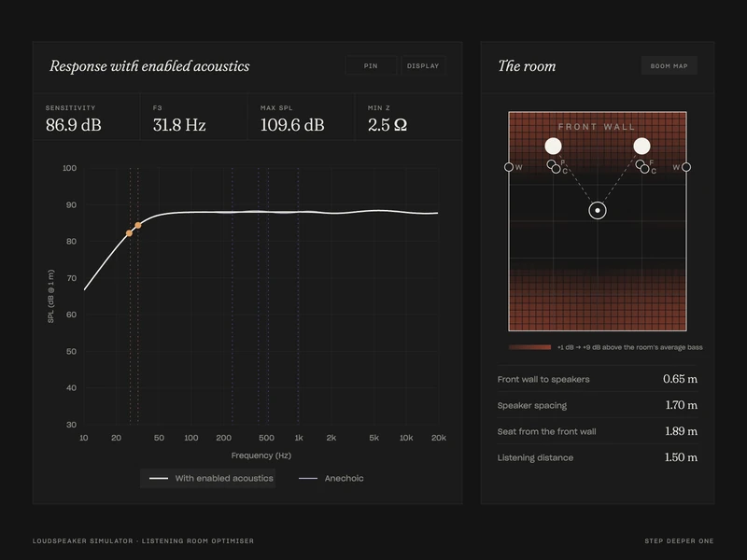Open the DISPLAY options
The image size is (747, 560).
423,65
